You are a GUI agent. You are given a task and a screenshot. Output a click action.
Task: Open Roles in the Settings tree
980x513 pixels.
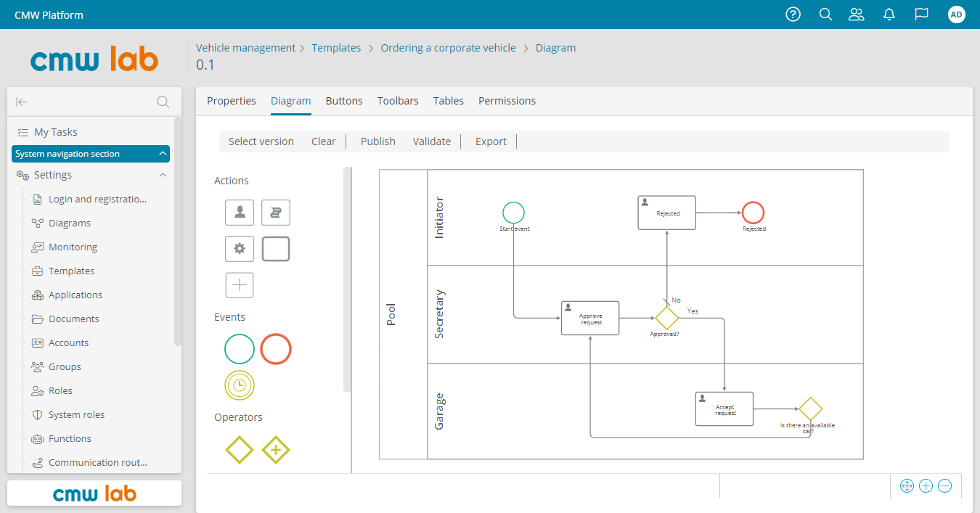[x=60, y=390]
